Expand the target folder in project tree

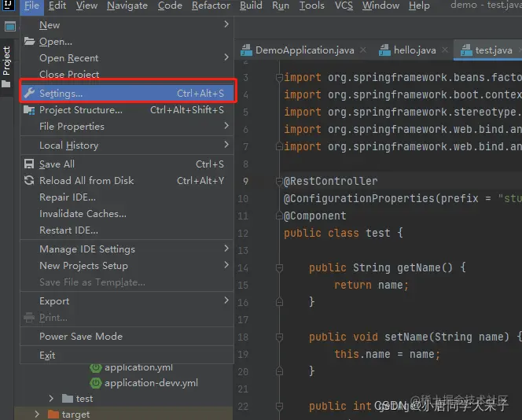pyautogui.click(x=37, y=414)
